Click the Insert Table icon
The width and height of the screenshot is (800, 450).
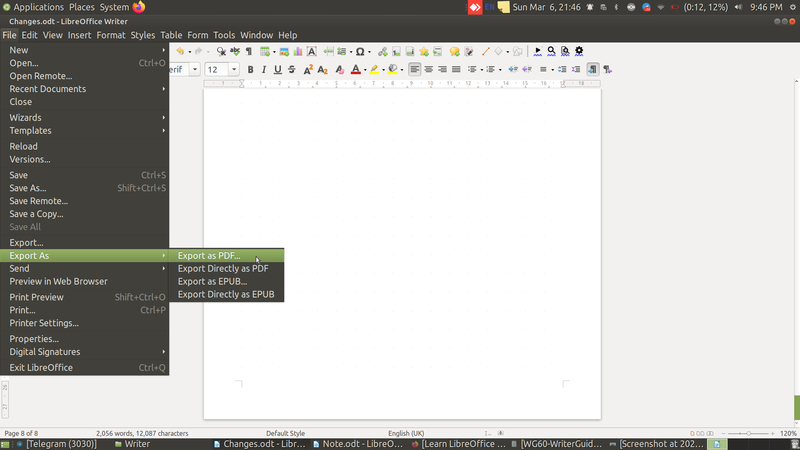(x=265, y=51)
